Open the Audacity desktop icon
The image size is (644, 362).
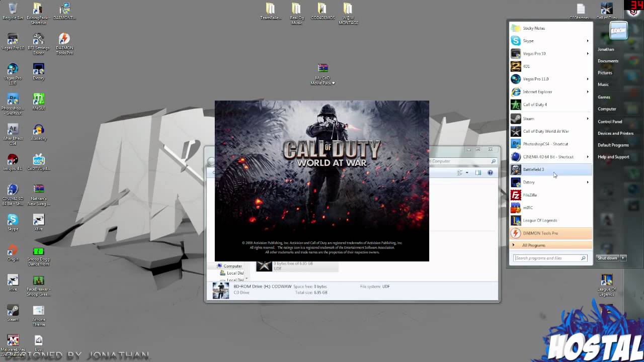point(38,132)
